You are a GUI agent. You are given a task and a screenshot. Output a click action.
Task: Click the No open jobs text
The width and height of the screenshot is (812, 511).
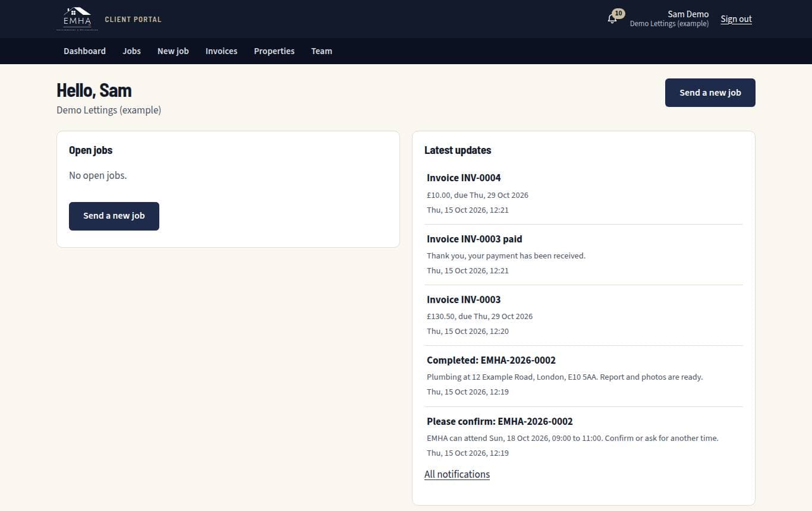(x=98, y=175)
